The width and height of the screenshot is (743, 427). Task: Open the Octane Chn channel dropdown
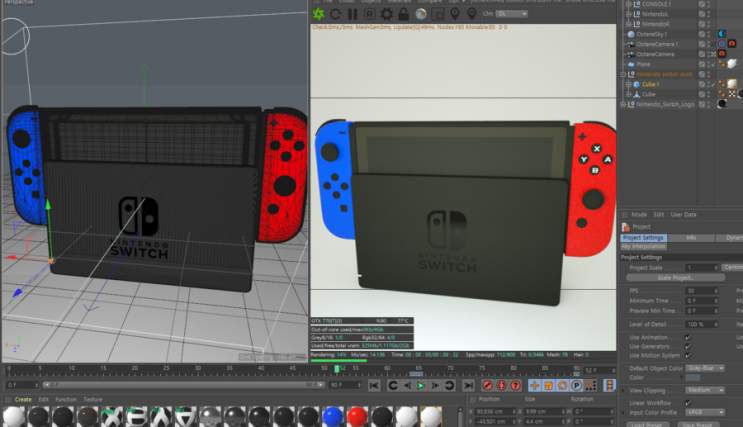tap(512, 14)
